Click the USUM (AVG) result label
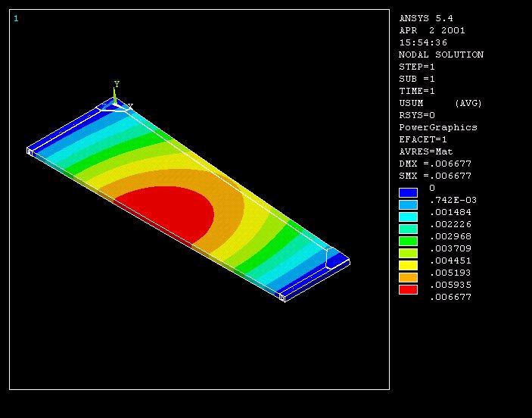The width and height of the screenshot is (532, 418). click(440, 103)
